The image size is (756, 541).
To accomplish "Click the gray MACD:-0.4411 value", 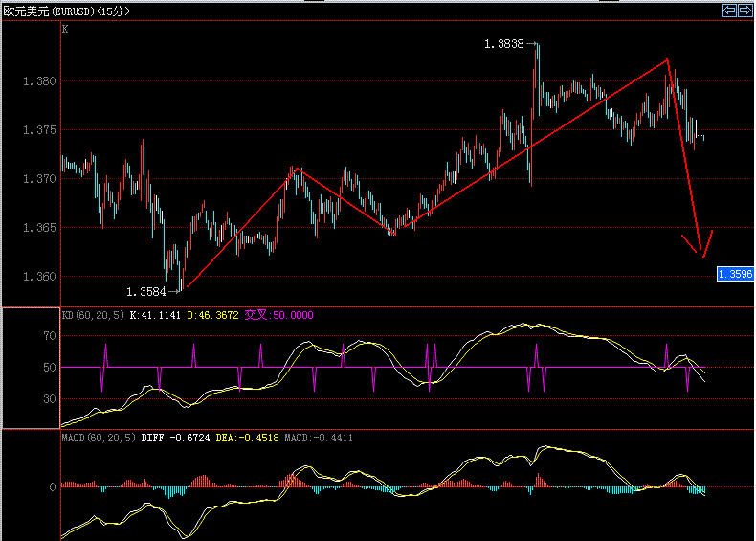I will tap(319, 438).
